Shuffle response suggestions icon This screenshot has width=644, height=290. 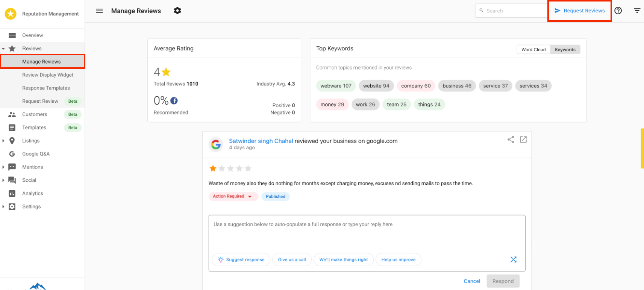pyautogui.click(x=514, y=260)
